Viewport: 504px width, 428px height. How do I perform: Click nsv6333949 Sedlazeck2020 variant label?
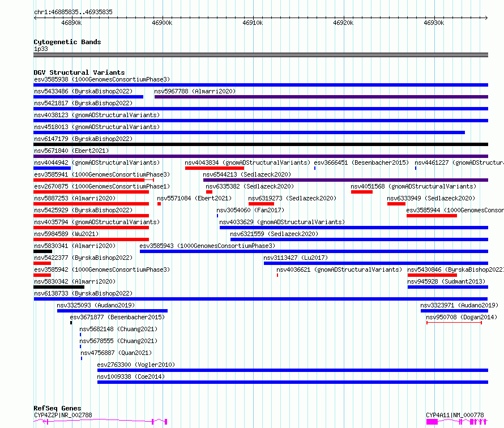coord(431,198)
